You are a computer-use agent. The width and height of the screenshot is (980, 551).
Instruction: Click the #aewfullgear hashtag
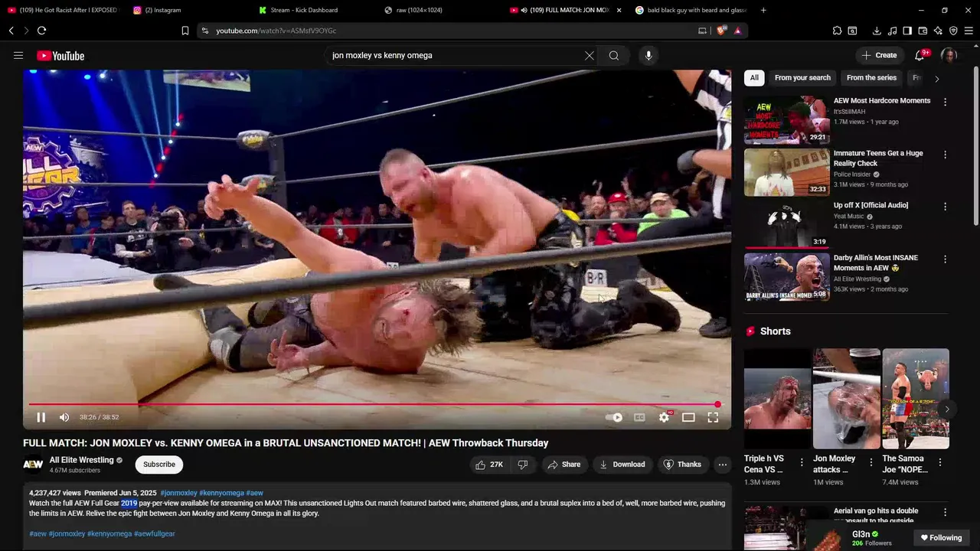click(x=155, y=533)
